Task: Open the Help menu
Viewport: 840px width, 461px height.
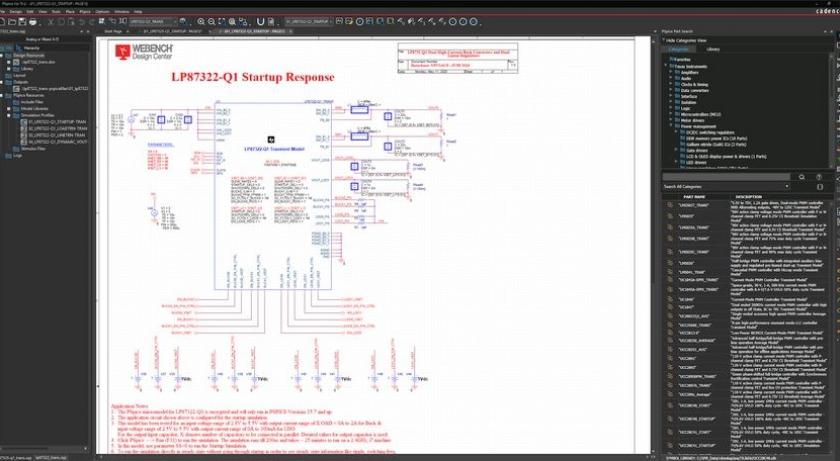Action: pos(138,11)
